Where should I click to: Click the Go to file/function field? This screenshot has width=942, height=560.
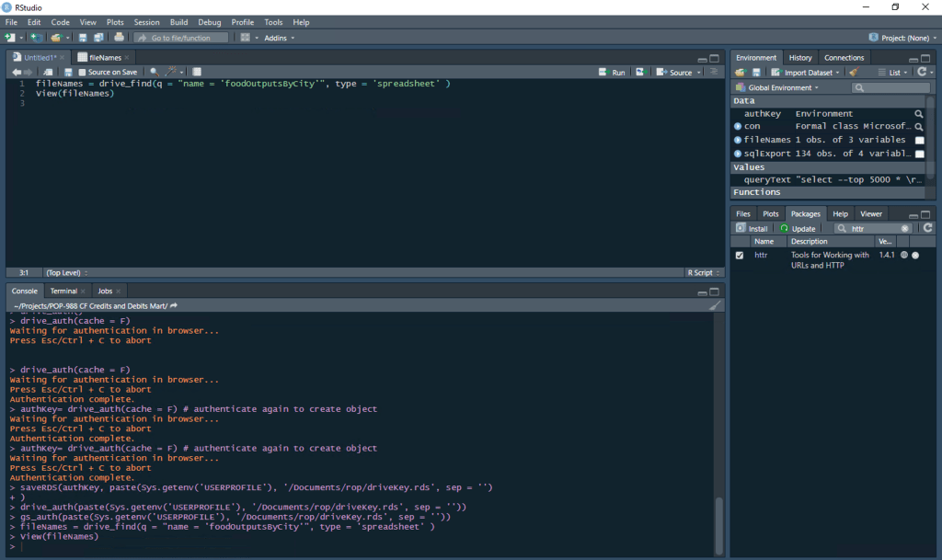[x=180, y=38]
